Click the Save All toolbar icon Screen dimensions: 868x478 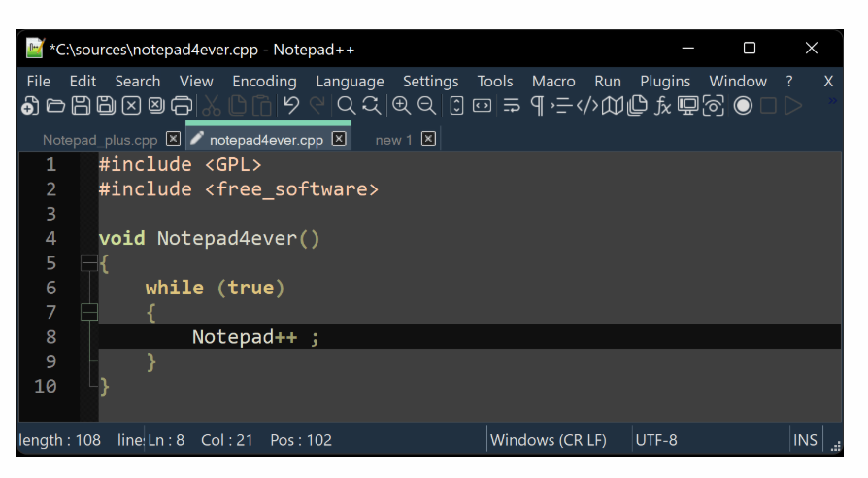106,106
